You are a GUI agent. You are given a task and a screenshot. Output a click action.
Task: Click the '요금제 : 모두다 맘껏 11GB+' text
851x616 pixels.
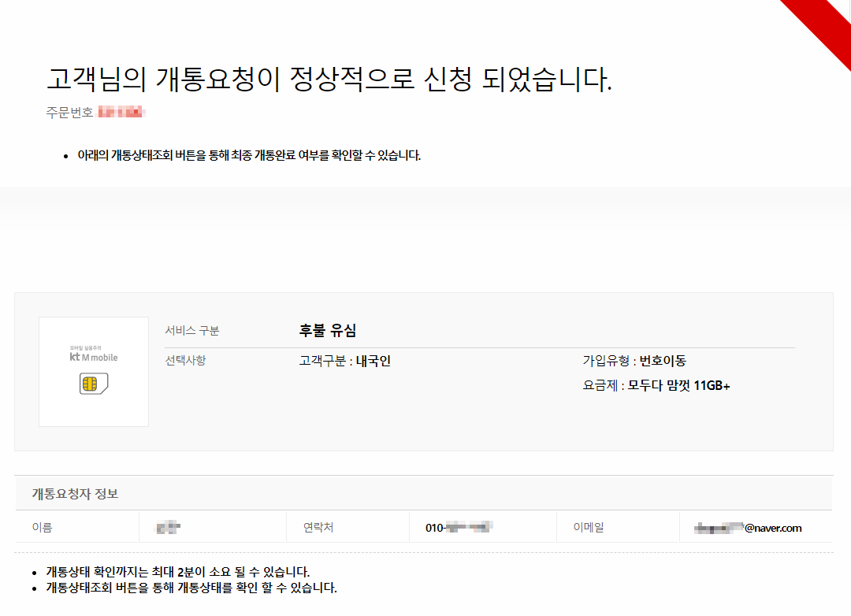tap(656, 385)
